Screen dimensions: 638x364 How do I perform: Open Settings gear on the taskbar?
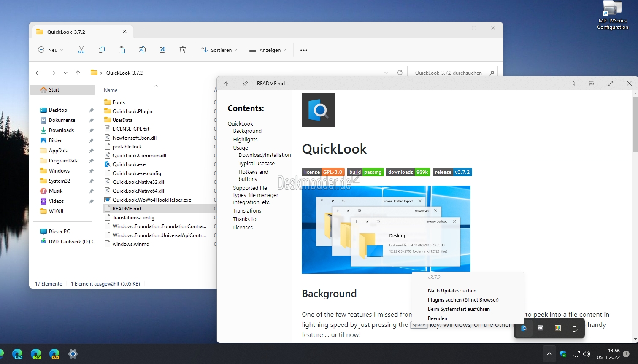[73, 354]
